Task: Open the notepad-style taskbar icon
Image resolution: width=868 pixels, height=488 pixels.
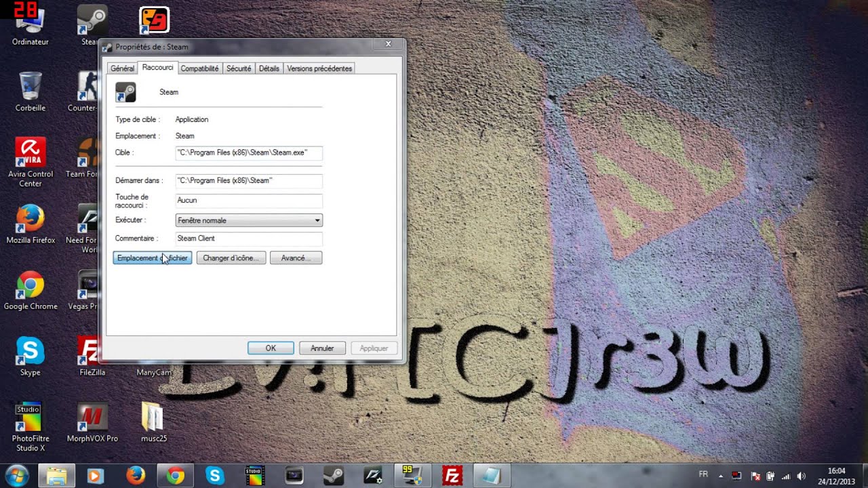Action: 491,476
